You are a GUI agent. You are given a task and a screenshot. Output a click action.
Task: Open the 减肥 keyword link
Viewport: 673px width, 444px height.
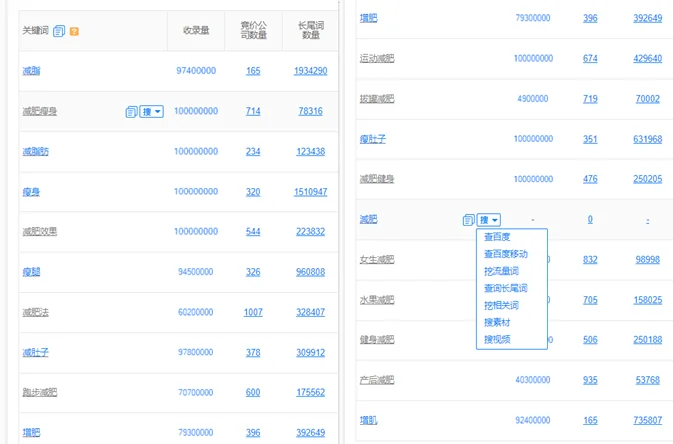coord(368,219)
